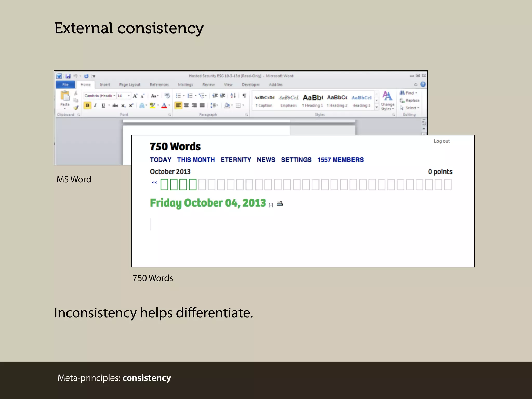Toggle Bold formatting button

click(88, 105)
